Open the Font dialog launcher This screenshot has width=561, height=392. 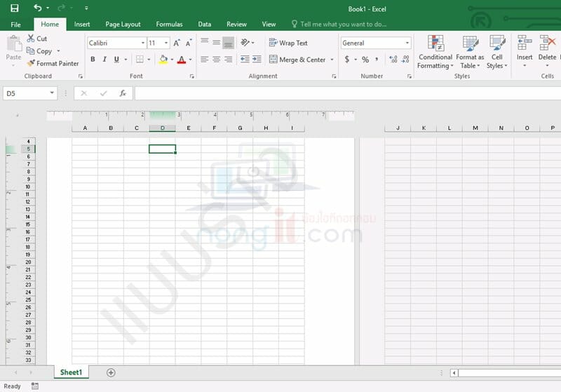pyautogui.click(x=192, y=76)
